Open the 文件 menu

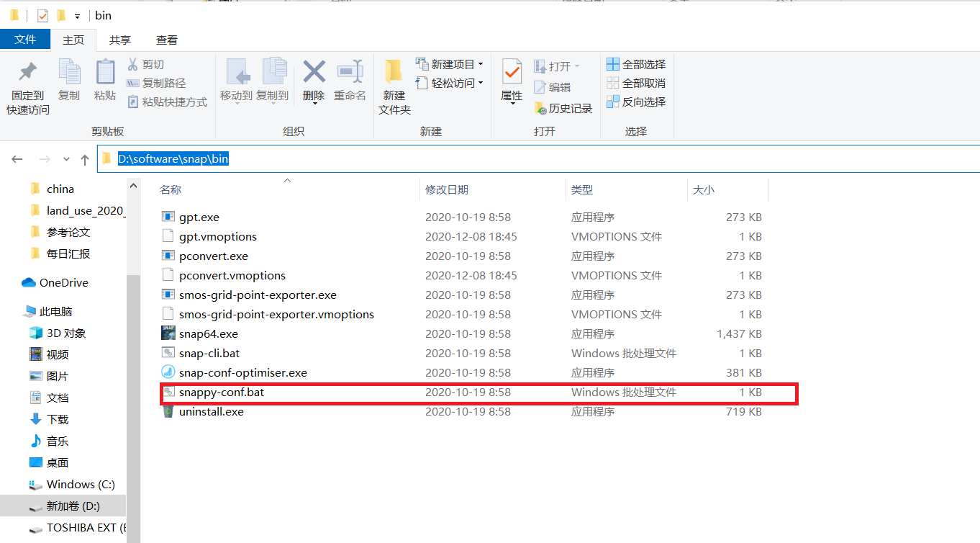pyautogui.click(x=25, y=40)
